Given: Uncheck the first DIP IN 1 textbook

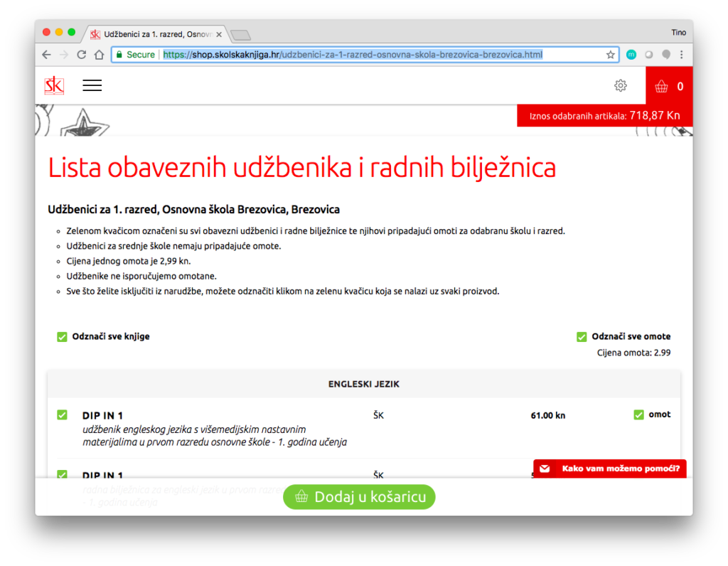Looking at the screenshot, I should [62, 415].
